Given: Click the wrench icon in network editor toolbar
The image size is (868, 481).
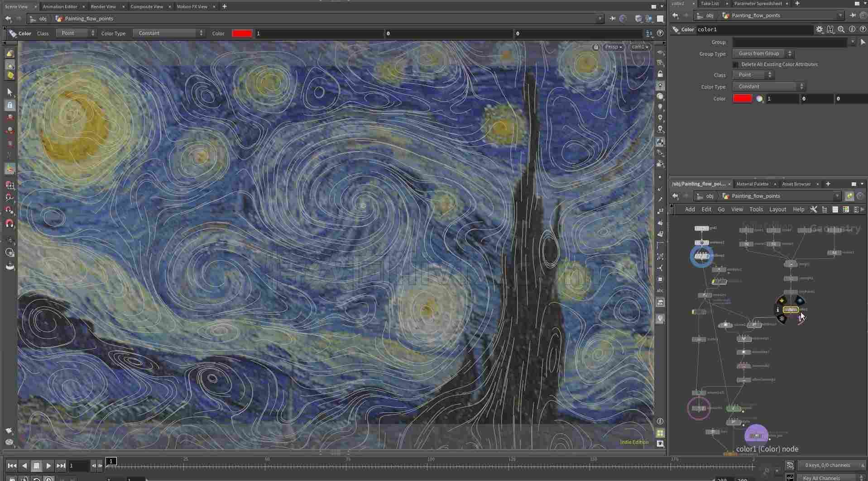Looking at the screenshot, I should [x=813, y=210].
